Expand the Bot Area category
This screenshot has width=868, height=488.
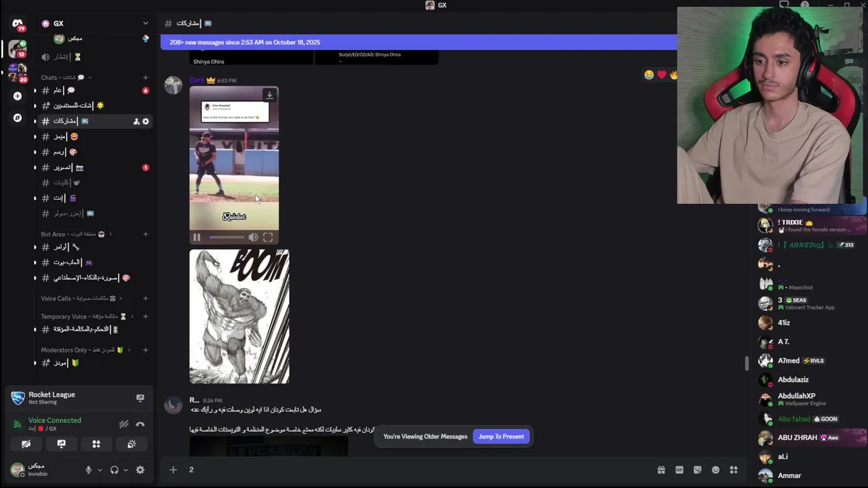[x=76, y=234]
